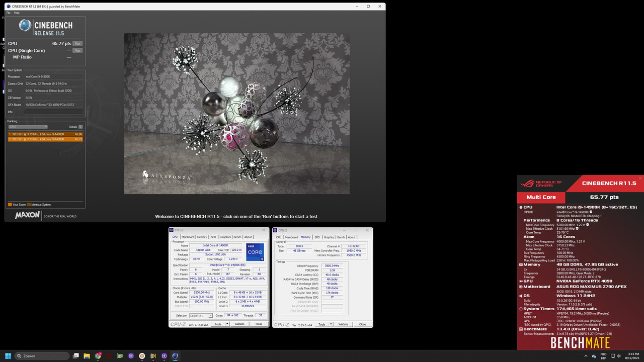Run the Cinebench CPU multi-core test
Image resolution: width=644 pixels, height=362 pixels.
pyautogui.click(x=77, y=44)
